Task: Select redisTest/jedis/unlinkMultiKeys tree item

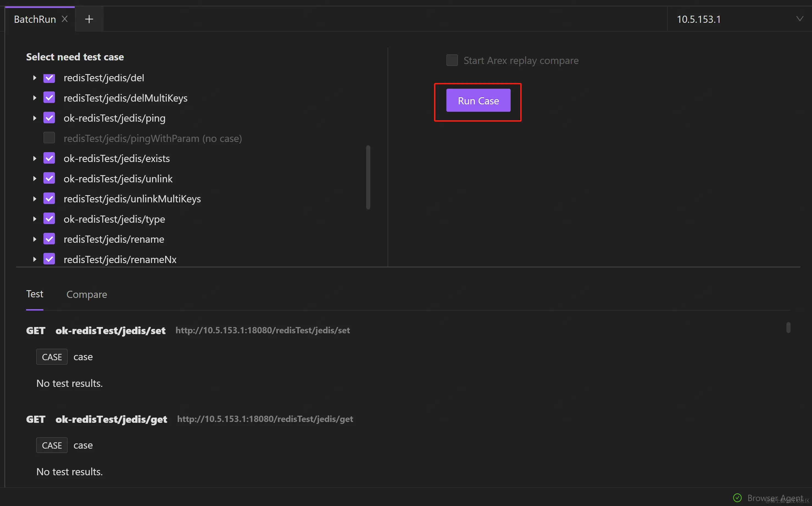Action: 132,199
